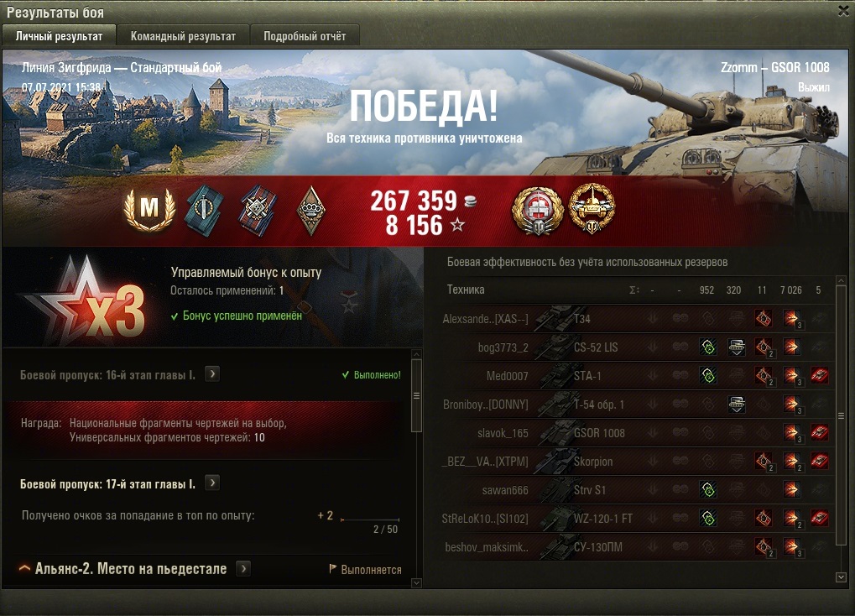This screenshot has width=855, height=616.
Task: Click the Mastery badge M medal icon
Action: click(149, 210)
